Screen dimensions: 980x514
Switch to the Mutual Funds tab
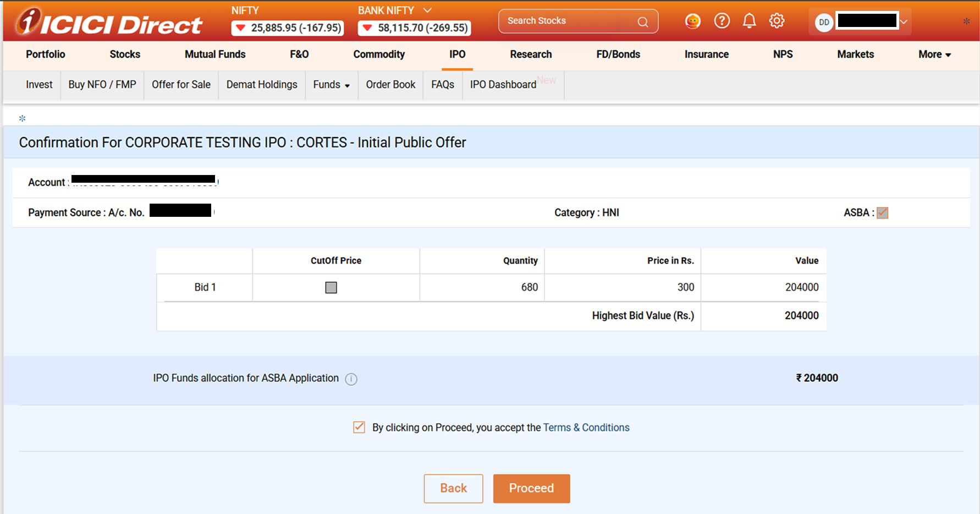tap(215, 54)
